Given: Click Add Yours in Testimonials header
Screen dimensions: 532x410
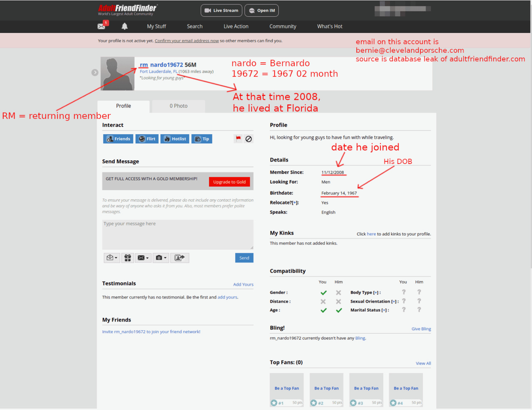Looking at the screenshot, I should 243,285.
